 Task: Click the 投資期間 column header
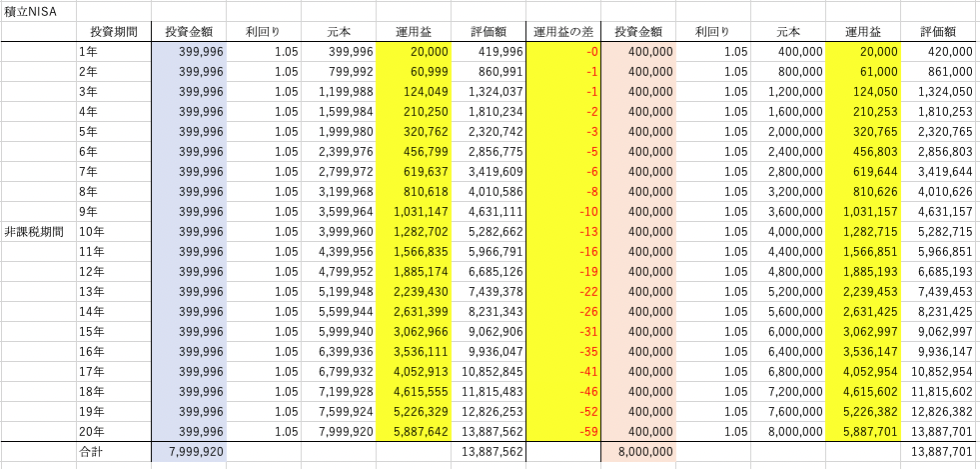(x=113, y=31)
